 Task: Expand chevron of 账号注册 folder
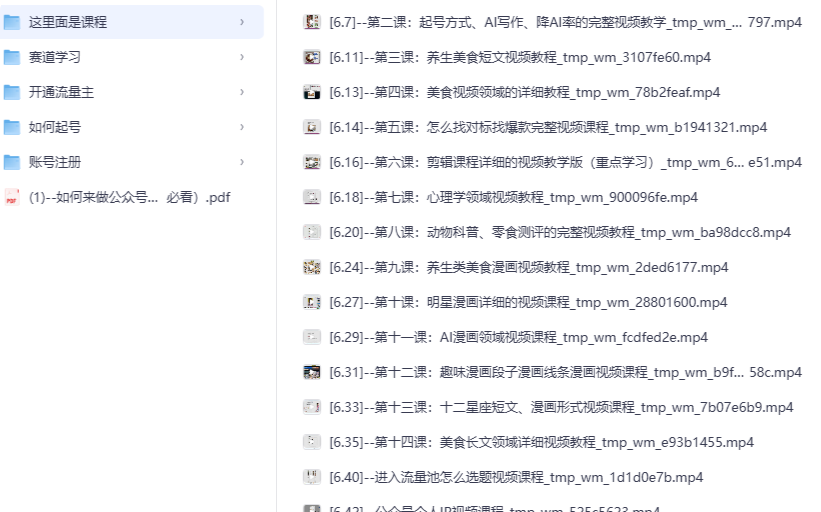(242, 162)
